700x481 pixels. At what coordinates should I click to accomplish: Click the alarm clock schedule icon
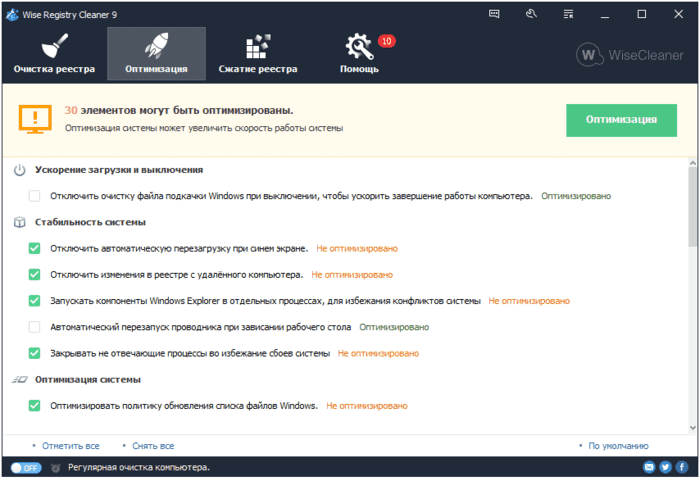point(56,467)
